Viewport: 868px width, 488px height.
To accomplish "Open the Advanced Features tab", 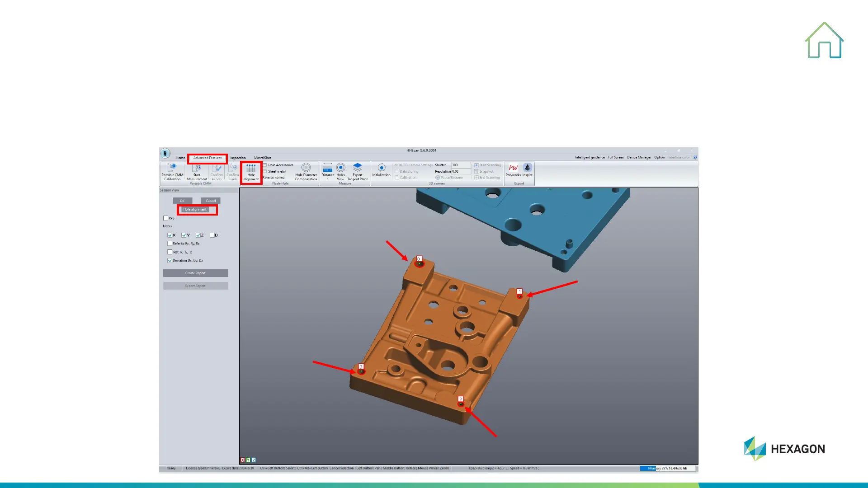I will coord(208,158).
